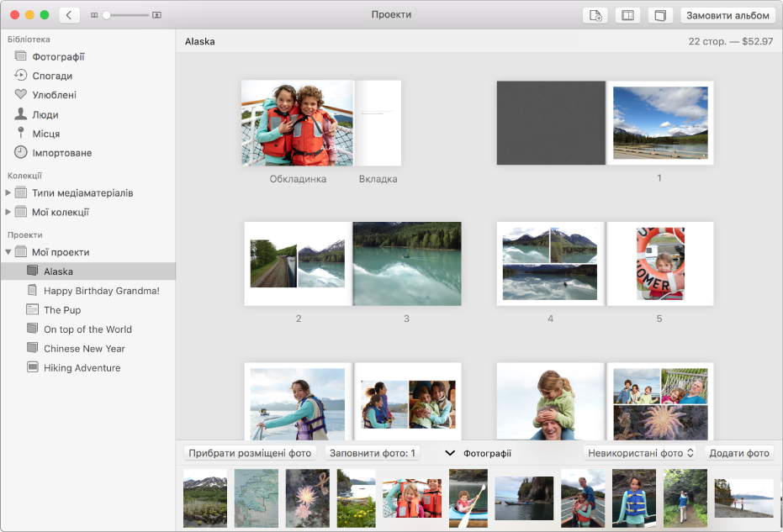783x532 pixels.
Task: Expand the Мої колекції folder
Action: point(9,213)
